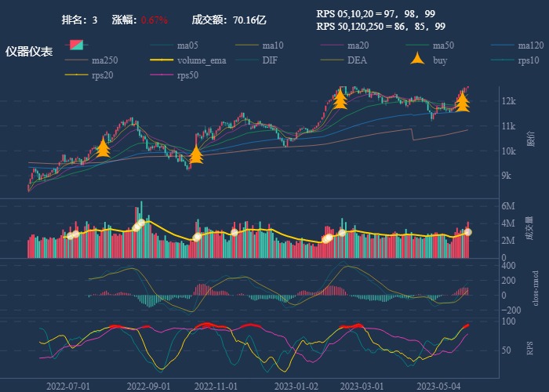Click the 12k price axis tick label
This screenshot has width=549, height=392.
pos(508,101)
